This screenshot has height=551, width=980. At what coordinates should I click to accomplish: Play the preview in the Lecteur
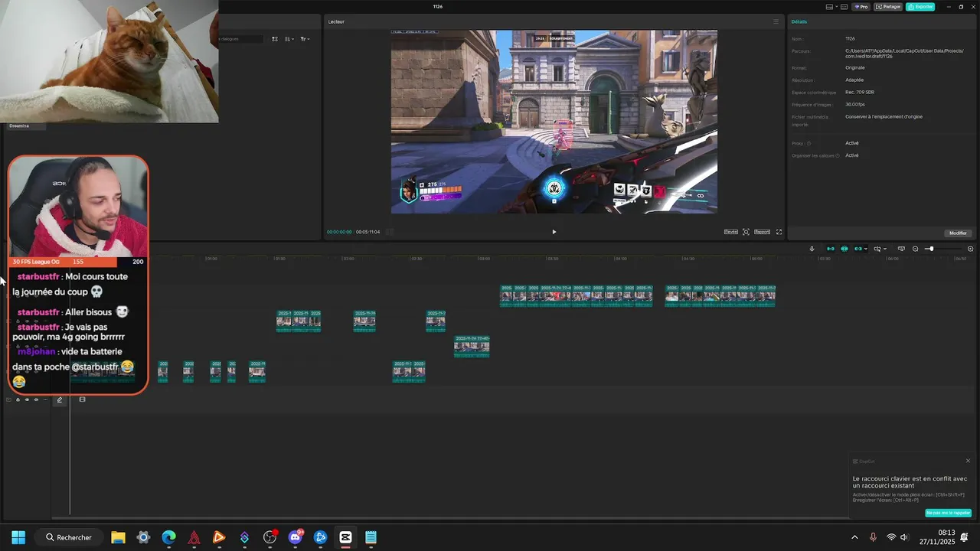pyautogui.click(x=554, y=232)
